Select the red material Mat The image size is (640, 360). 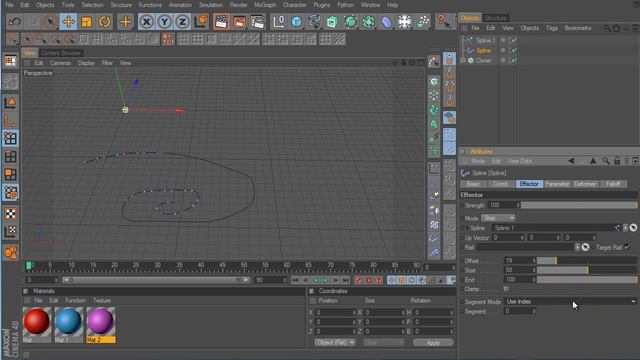click(x=36, y=322)
